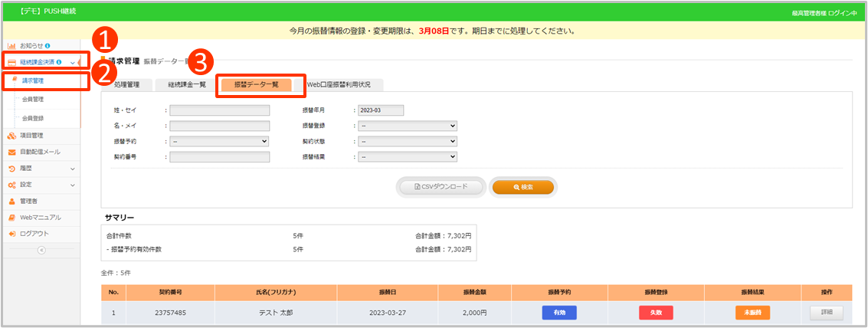Open the 振替結果 dropdown filter
The height and width of the screenshot is (328, 868).
[407, 157]
